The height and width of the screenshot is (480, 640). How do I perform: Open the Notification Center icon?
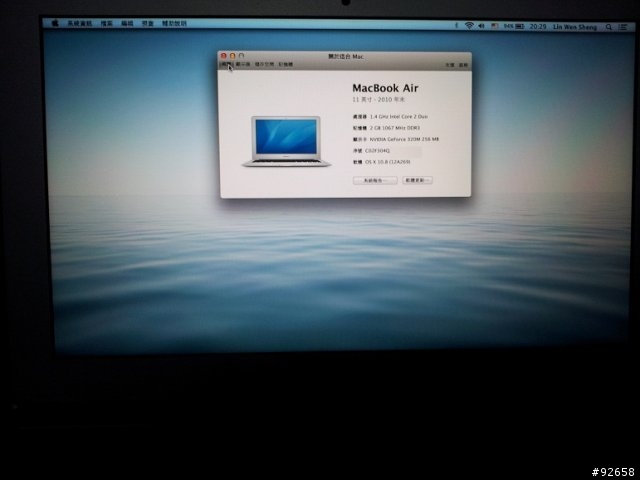tap(622, 27)
